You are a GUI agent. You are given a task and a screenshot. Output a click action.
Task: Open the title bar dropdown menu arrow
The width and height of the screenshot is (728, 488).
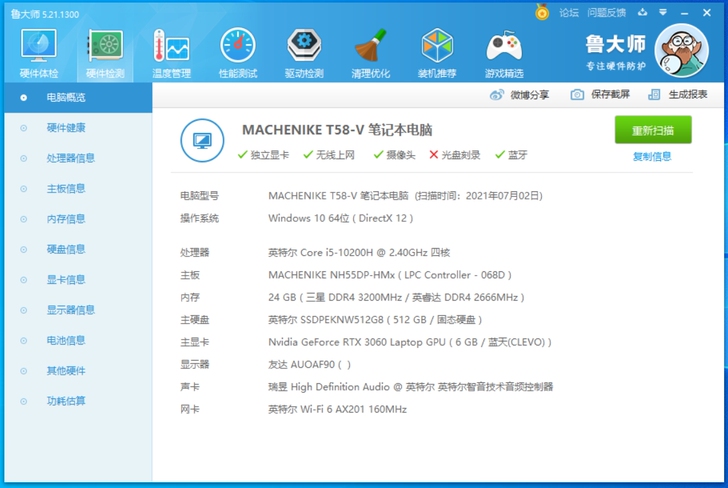coord(663,13)
